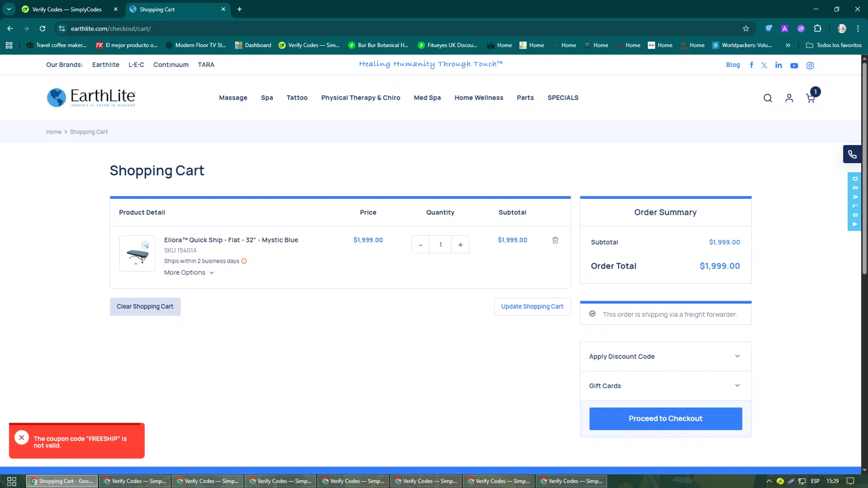This screenshot has width=868, height=488.
Task: Open Todos los favoritos bookmarks folder
Action: click(833, 45)
